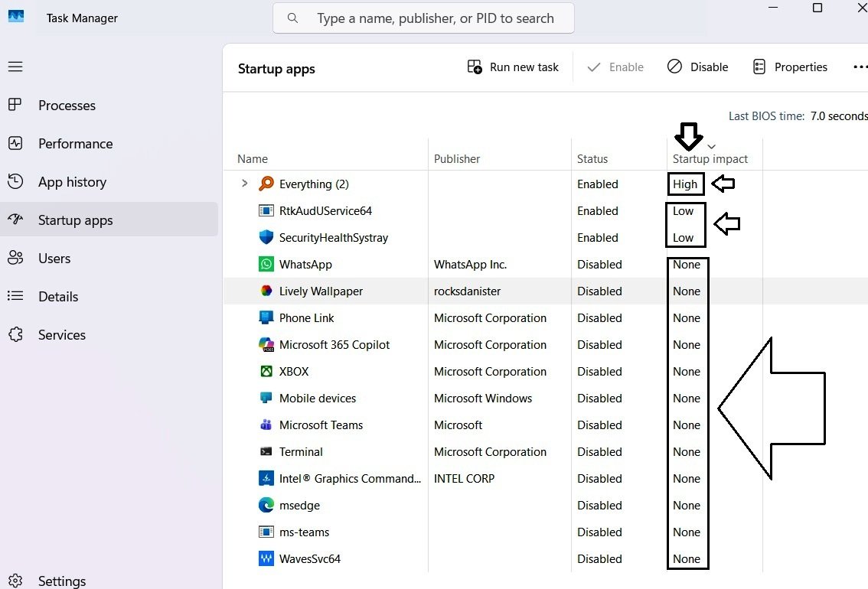
Task: Click the Performance sidebar icon
Action: coord(15,143)
